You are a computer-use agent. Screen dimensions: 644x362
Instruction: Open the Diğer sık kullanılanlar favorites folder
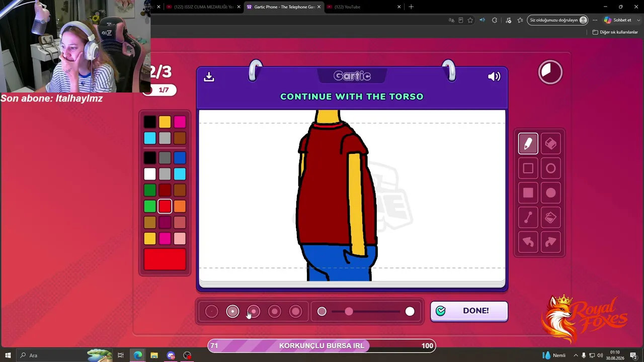615,32
